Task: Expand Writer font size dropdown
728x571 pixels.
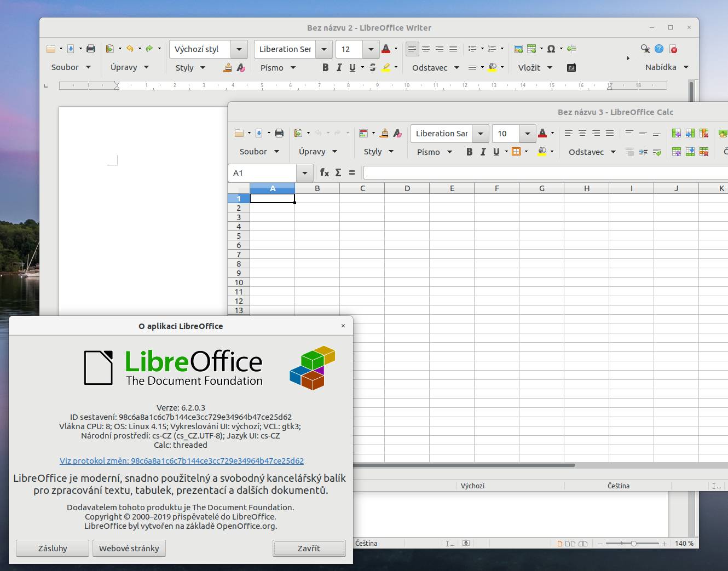Action: (x=371, y=49)
